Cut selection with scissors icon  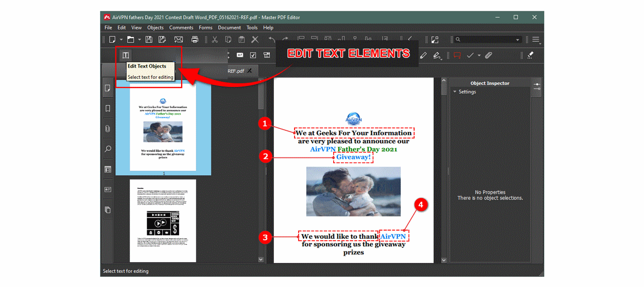tap(215, 40)
